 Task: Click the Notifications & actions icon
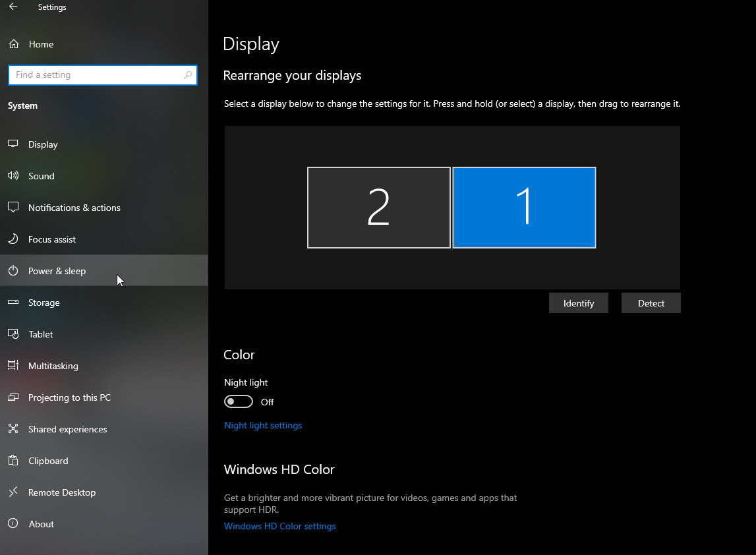(13, 208)
